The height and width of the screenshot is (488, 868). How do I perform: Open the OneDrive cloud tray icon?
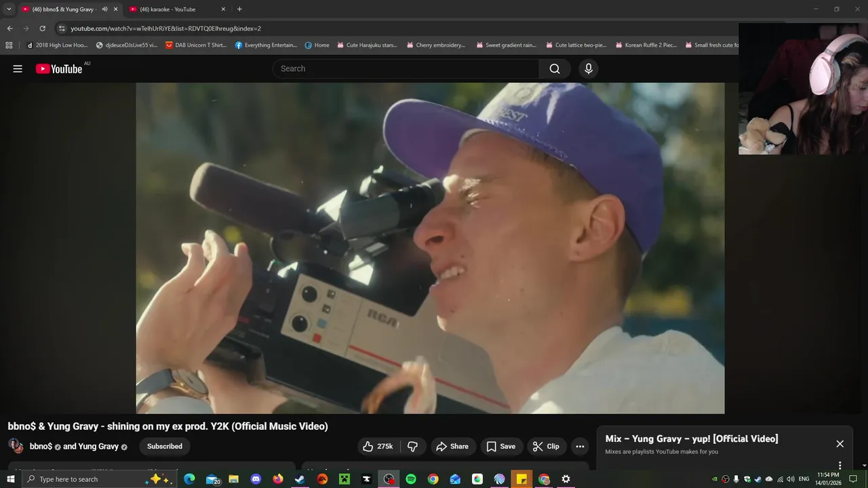click(769, 479)
